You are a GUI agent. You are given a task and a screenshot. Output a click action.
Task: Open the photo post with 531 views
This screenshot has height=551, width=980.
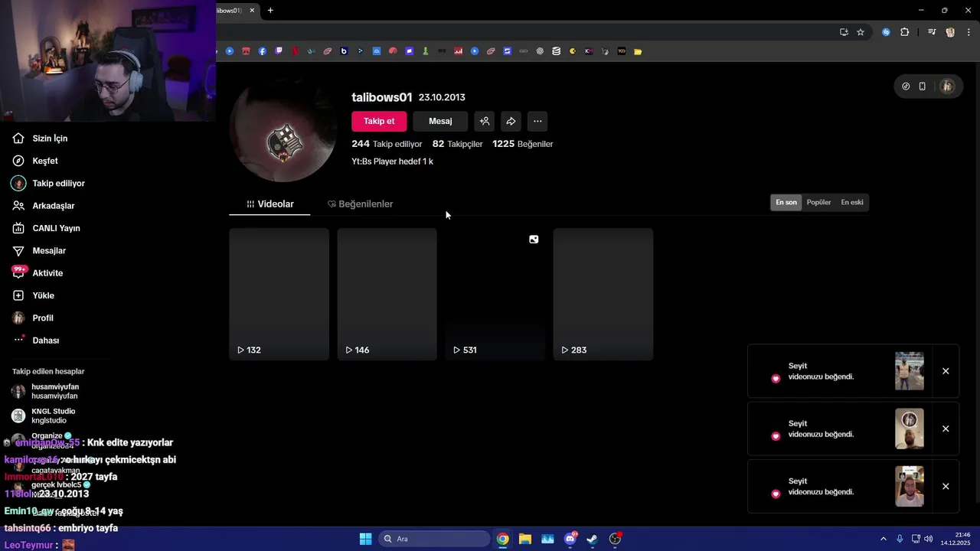[495, 294]
